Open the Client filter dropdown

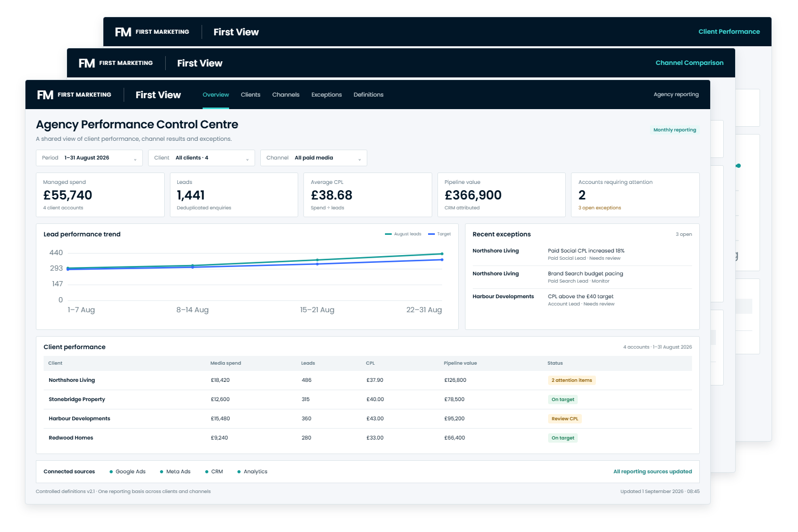pos(202,158)
